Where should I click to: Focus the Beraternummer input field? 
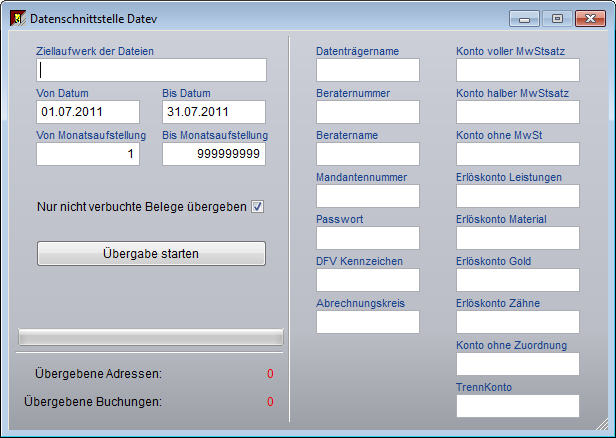click(368, 112)
